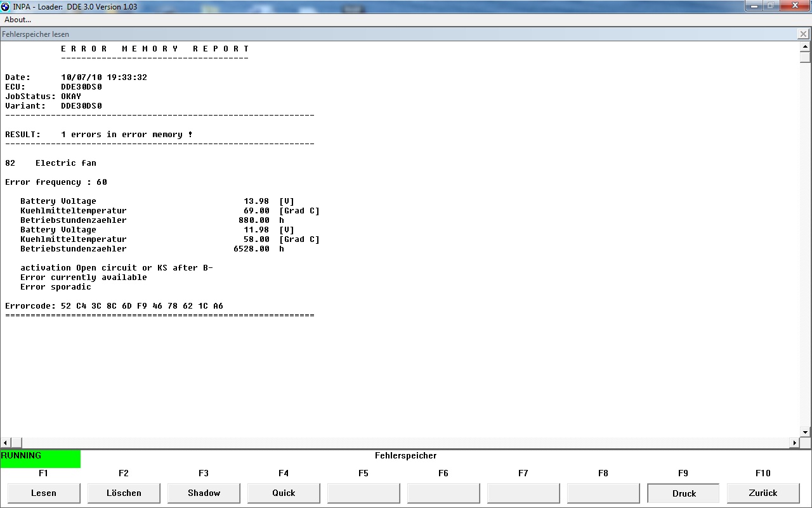
Task: Click the horizontal scrollbar right arrow
Action: [x=795, y=443]
